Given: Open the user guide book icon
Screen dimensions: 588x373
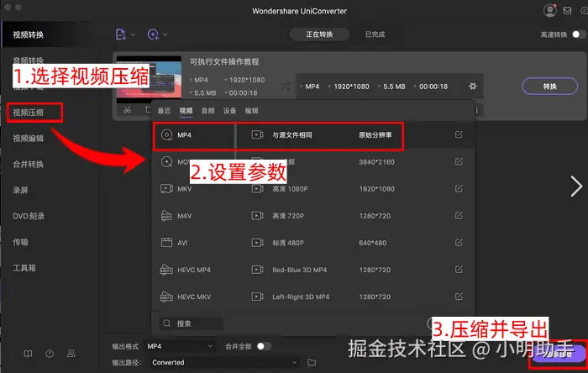Looking at the screenshot, I should click(x=28, y=354).
